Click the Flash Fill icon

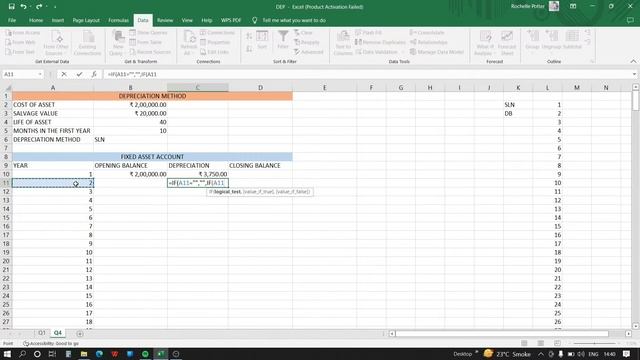pyautogui.click(x=358, y=32)
